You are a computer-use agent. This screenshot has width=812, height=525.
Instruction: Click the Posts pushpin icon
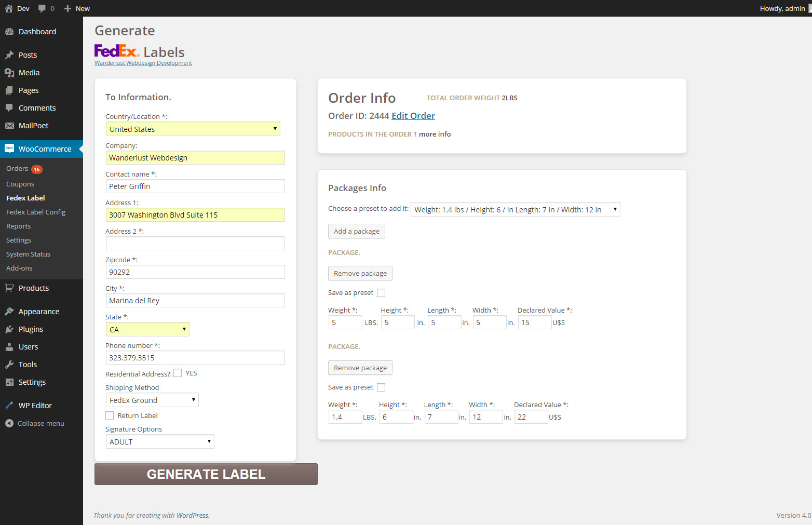9,55
